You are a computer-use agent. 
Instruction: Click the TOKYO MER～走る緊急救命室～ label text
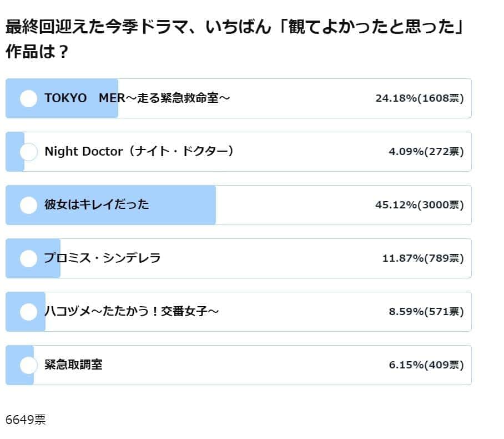click(x=137, y=98)
